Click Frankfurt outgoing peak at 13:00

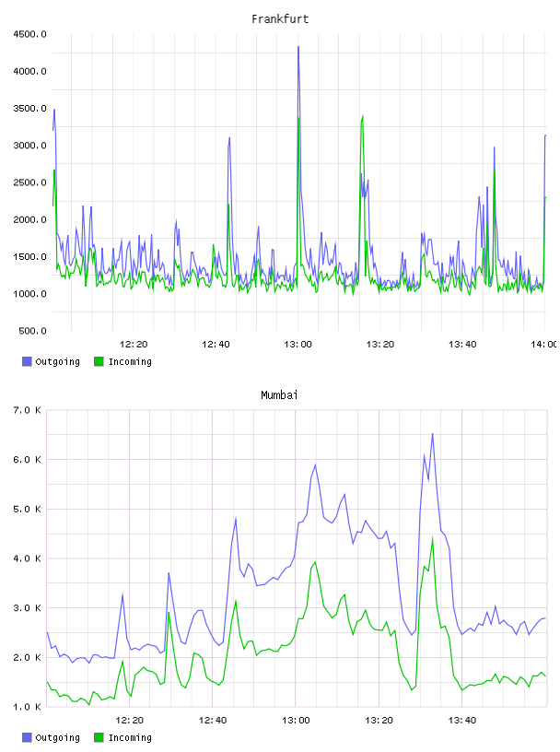298,47
